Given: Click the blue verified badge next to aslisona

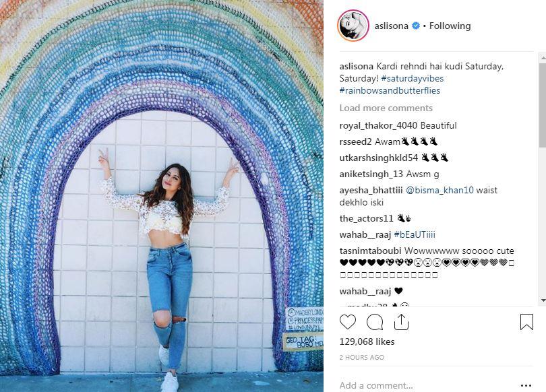Looking at the screenshot, I should (416, 26).
